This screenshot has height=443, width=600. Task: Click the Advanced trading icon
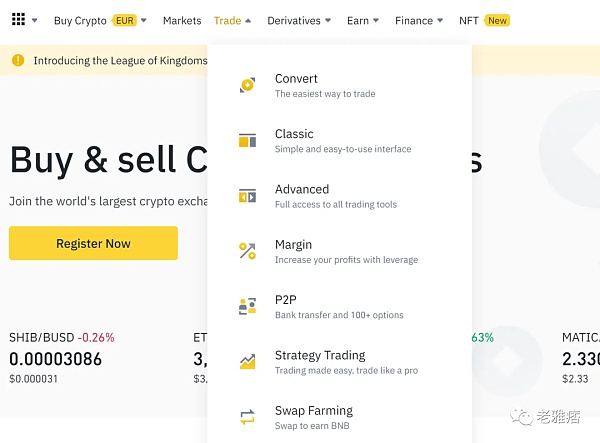coord(247,196)
